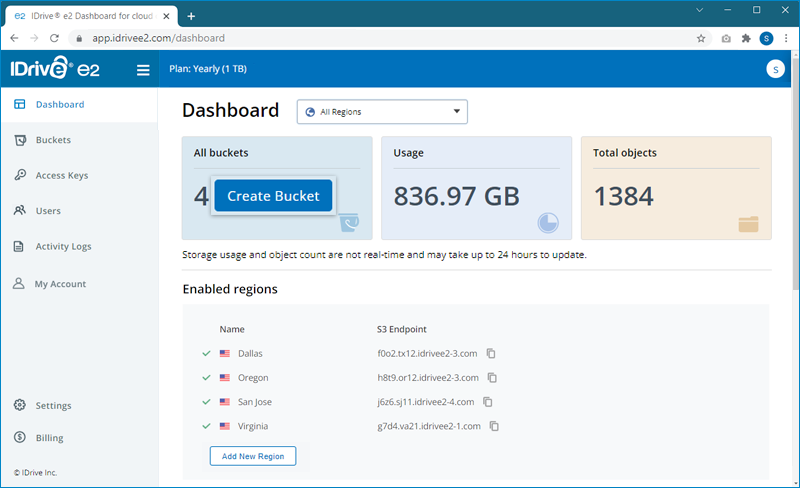Open the Users section
The height and width of the screenshot is (488, 800).
click(48, 211)
